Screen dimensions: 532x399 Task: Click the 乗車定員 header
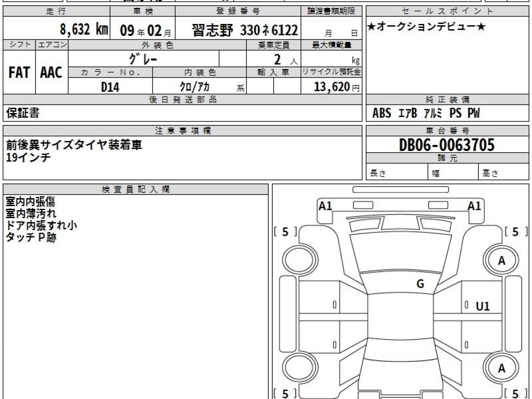click(x=274, y=45)
